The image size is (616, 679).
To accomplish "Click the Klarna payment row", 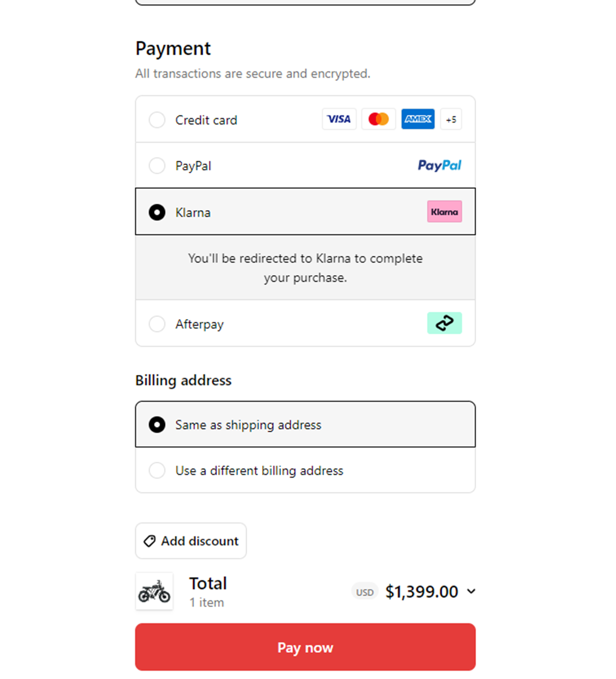I will pos(268,212).
